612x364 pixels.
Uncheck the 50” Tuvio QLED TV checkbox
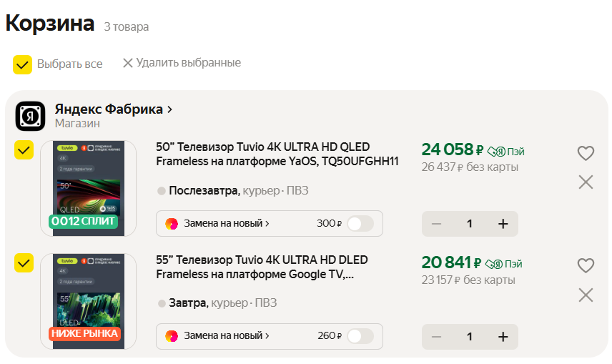coord(24,150)
